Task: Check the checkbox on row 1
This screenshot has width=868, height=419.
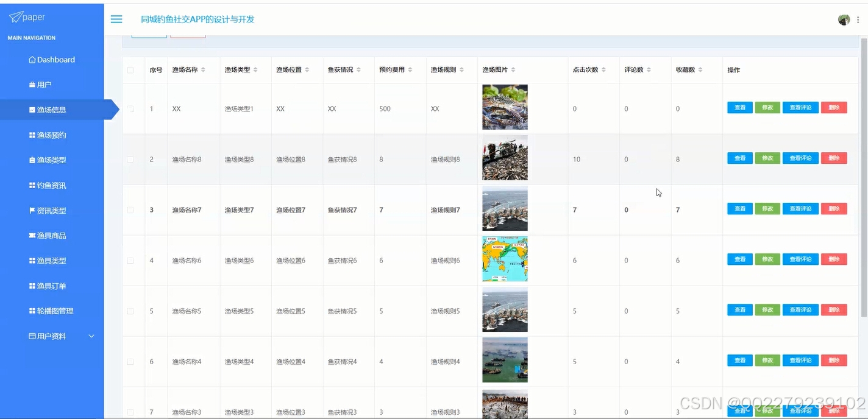Action: 132,108
